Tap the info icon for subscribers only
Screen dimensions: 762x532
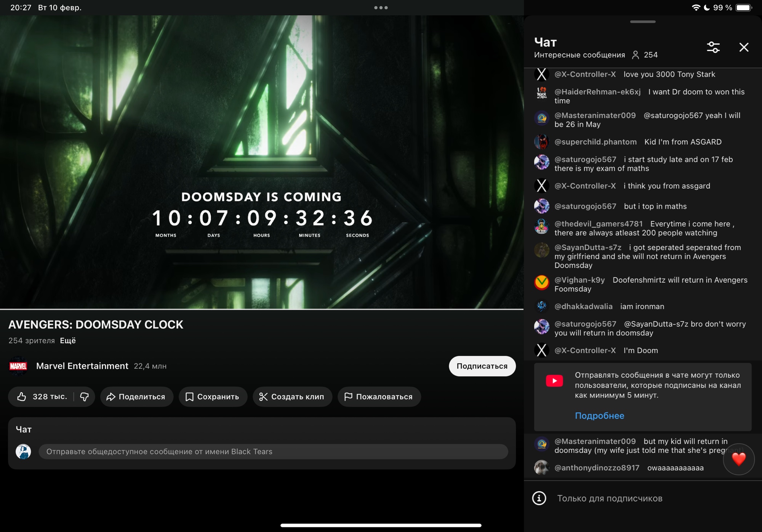pyautogui.click(x=539, y=498)
